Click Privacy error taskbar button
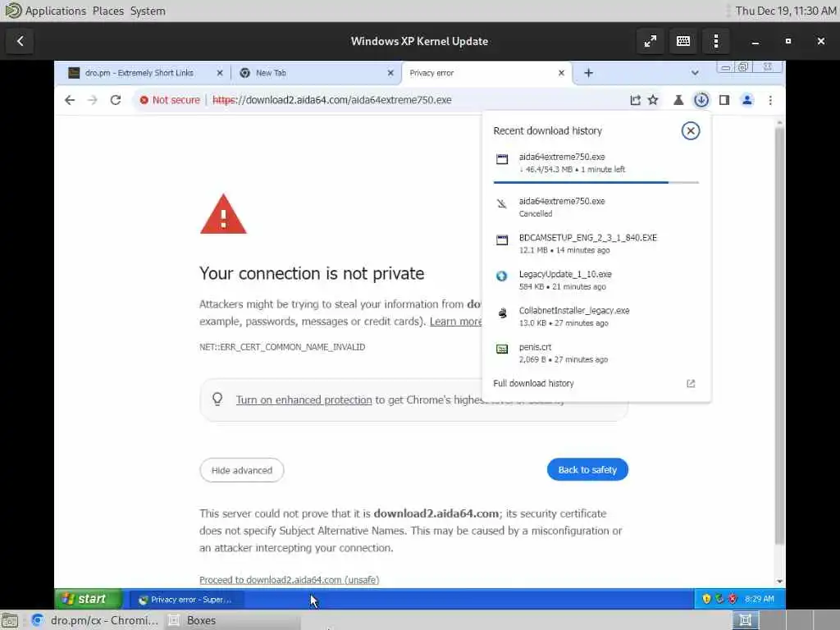 pos(186,600)
